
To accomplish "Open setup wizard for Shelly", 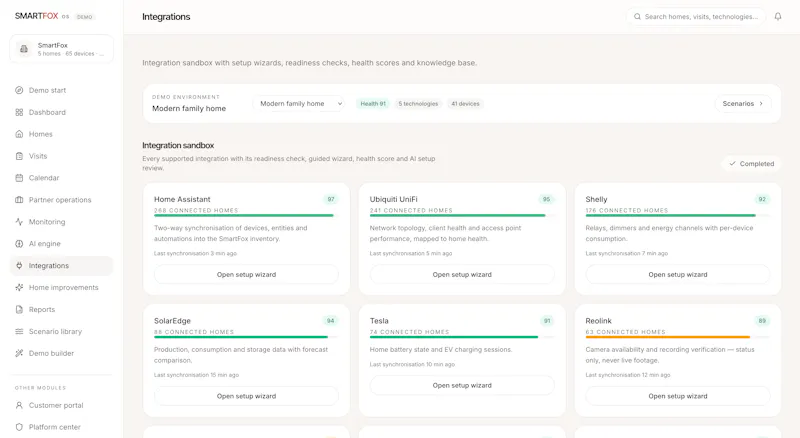I will [x=678, y=275].
